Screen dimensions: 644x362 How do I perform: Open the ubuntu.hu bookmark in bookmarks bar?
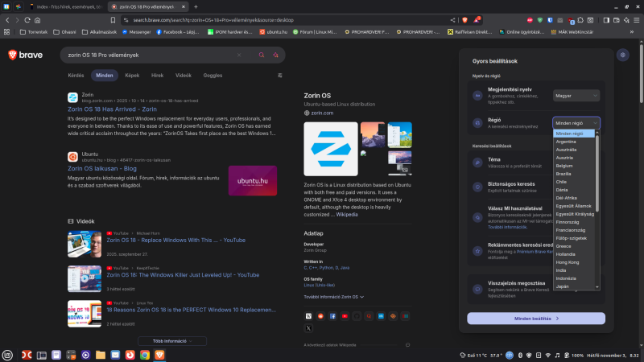273,32
